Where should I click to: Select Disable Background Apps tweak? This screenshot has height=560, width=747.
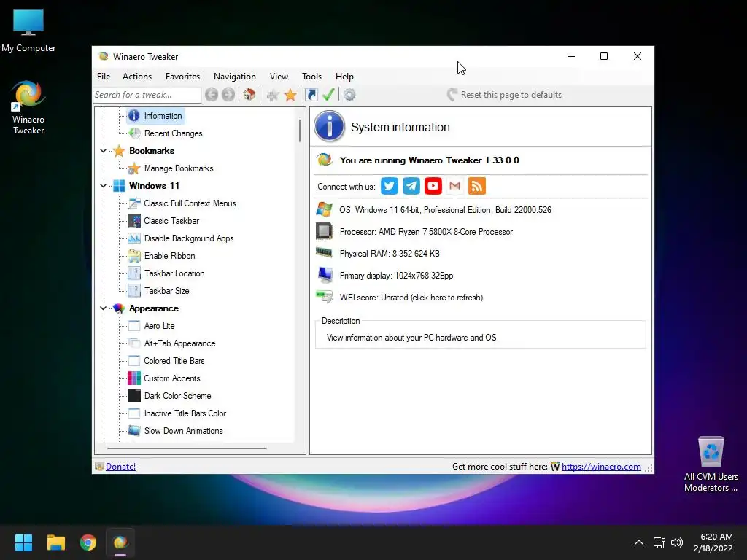point(189,238)
